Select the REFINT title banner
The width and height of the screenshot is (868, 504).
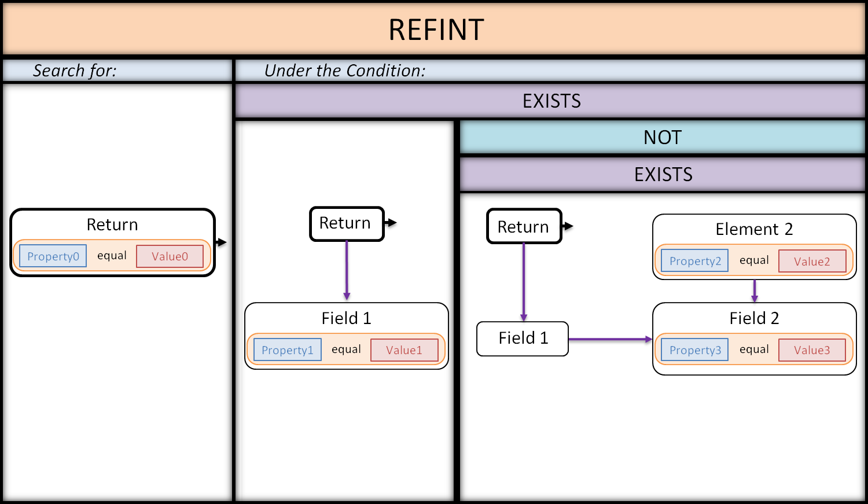pos(434,30)
